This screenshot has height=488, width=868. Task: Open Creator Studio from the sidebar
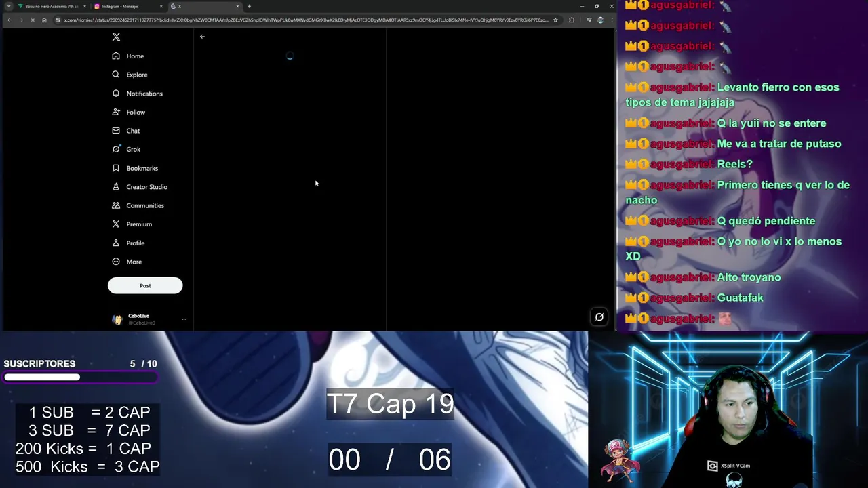click(x=140, y=186)
